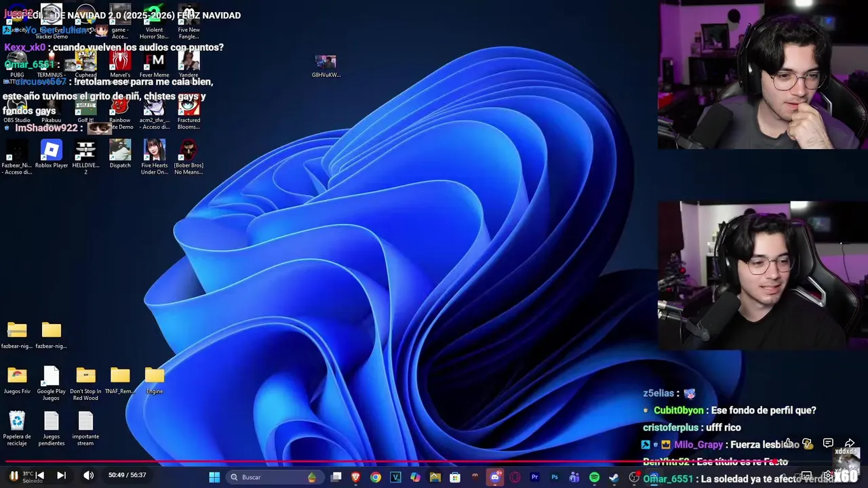Click username Cubit0byon in the lower chat
This screenshot has height=488, width=868.
[678, 410]
